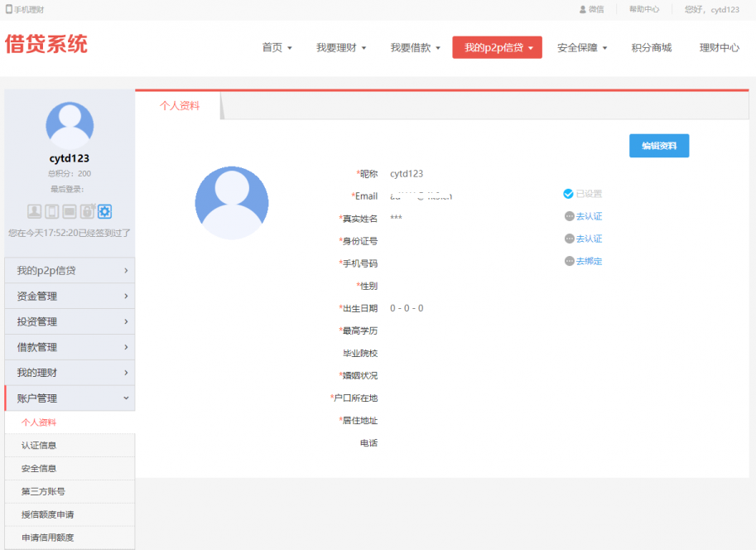This screenshot has width=756, height=550.
Task: Click the 手机理财 phone icon at top left
Action: click(9, 9)
